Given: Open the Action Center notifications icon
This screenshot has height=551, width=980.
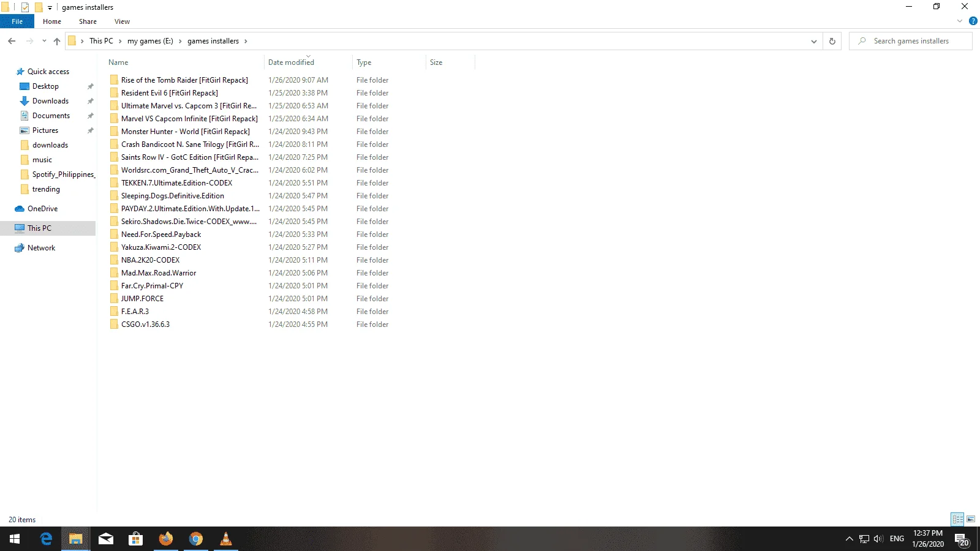Looking at the screenshot, I should click(962, 539).
